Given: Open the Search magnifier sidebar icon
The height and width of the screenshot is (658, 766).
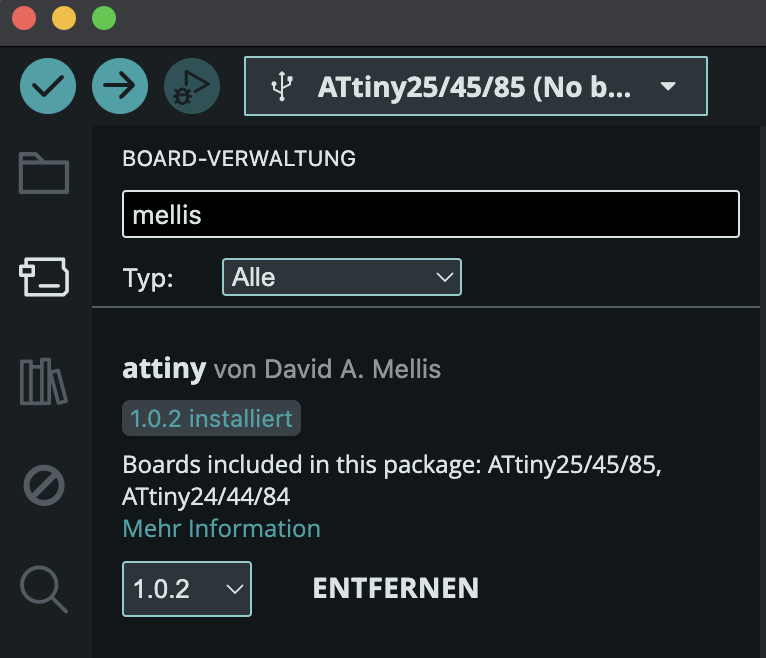Looking at the screenshot, I should 44,589.
